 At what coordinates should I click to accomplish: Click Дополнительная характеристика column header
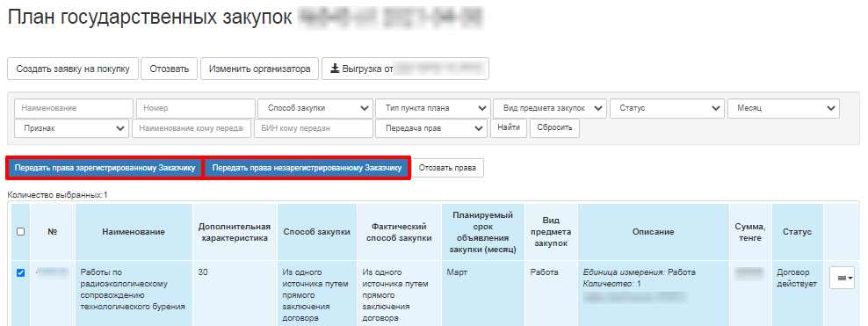click(235, 232)
